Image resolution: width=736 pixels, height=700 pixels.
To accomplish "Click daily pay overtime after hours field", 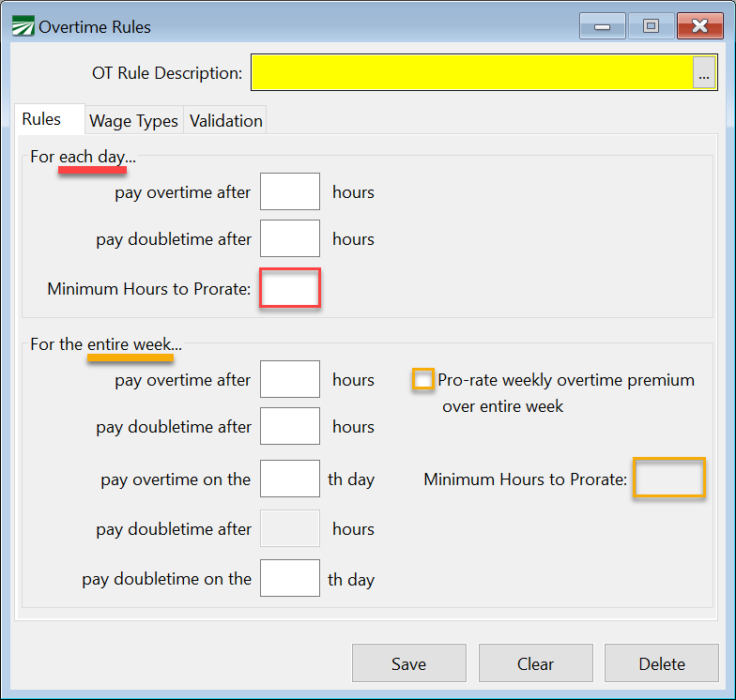I will tap(290, 192).
